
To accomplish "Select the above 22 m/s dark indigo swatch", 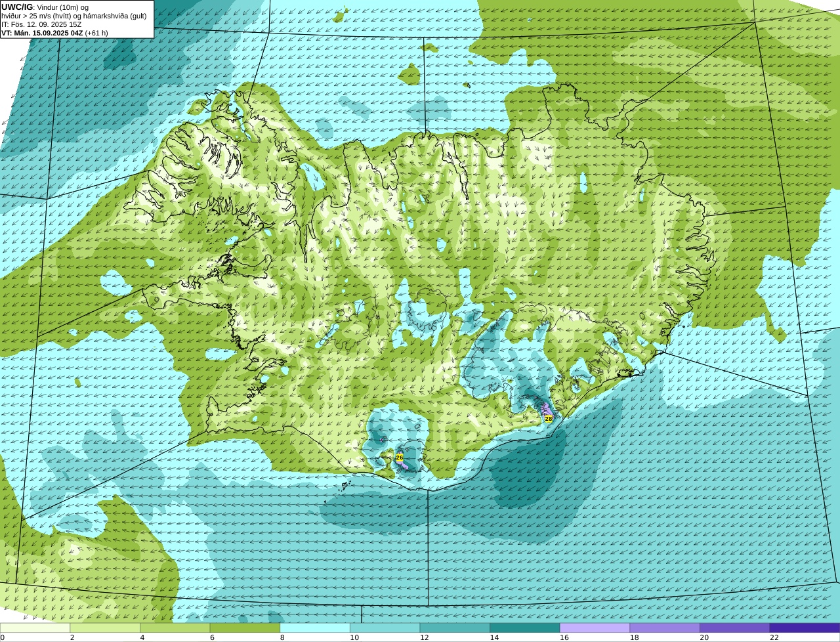I will [805, 628].
